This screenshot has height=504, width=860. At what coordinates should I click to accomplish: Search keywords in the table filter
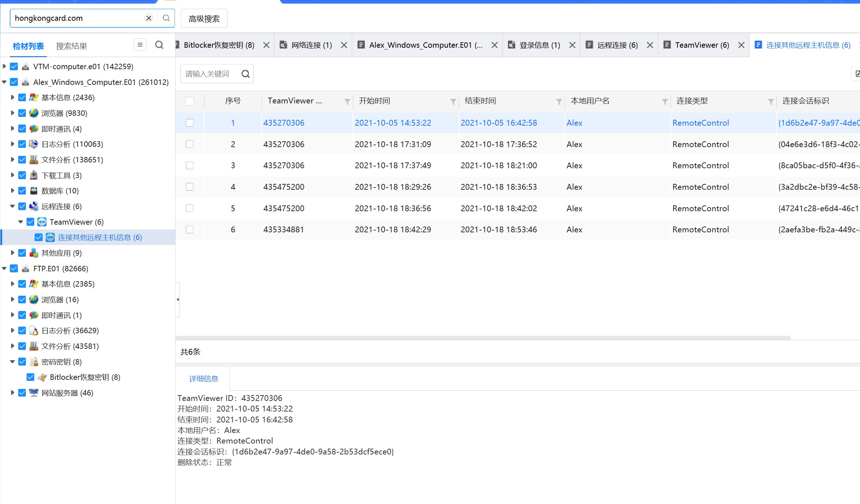click(246, 74)
